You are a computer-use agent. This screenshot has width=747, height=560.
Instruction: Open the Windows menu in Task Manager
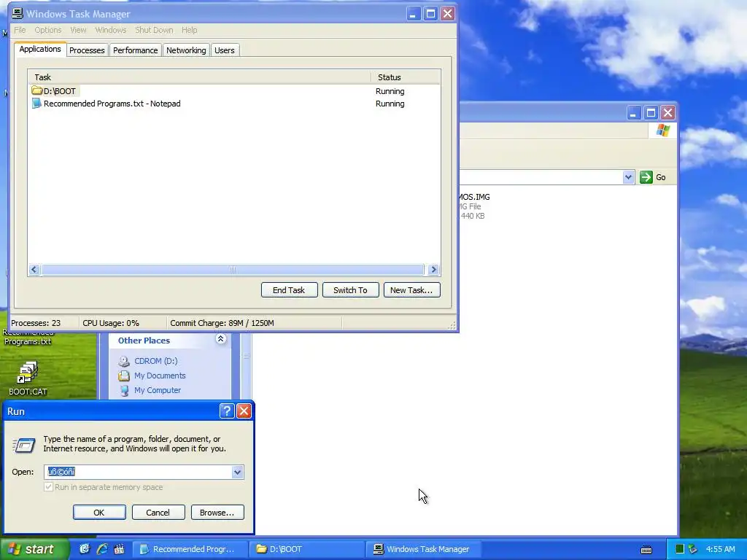coord(111,30)
